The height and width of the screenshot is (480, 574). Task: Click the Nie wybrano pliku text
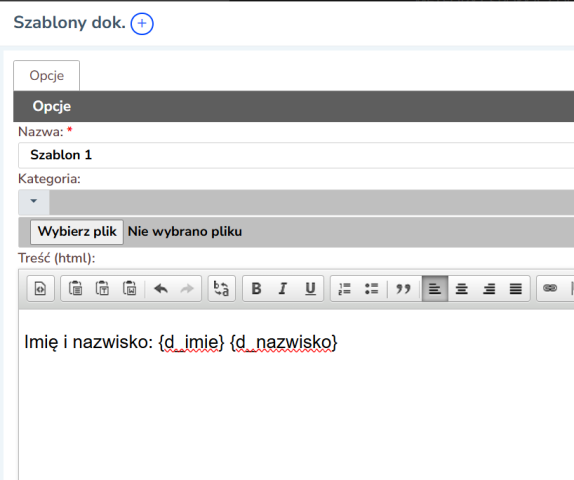[185, 232]
